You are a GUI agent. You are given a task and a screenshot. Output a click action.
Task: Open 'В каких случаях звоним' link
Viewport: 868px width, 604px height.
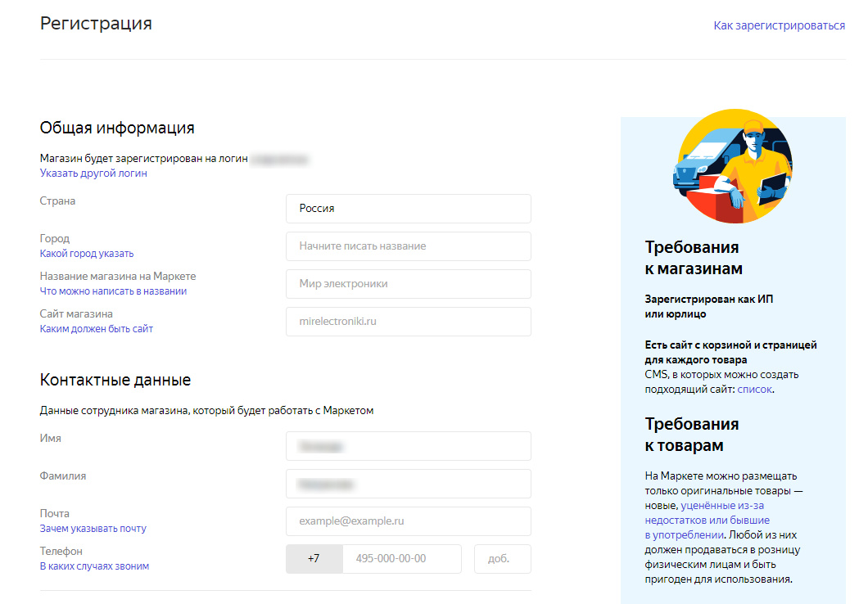pos(95,566)
